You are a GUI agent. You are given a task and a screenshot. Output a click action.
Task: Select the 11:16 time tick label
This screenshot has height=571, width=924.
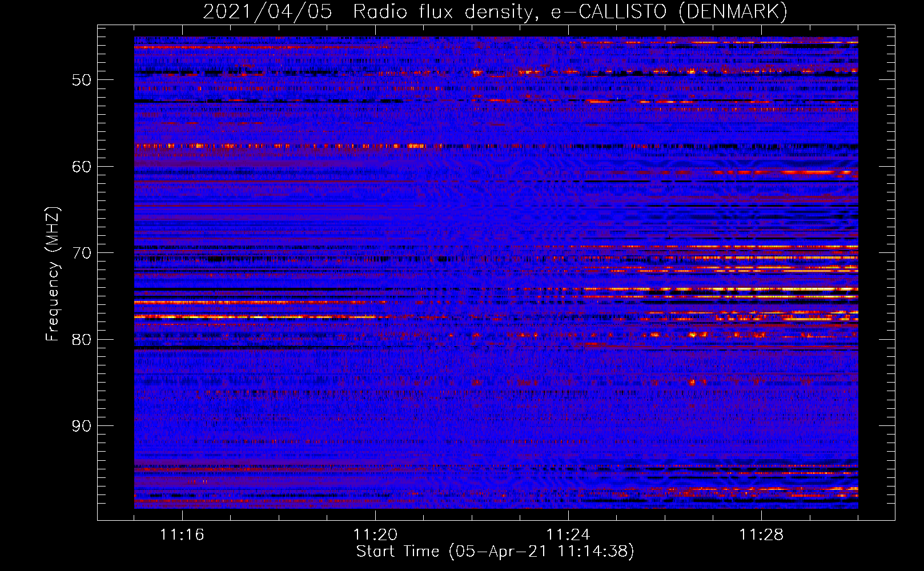tap(182, 535)
